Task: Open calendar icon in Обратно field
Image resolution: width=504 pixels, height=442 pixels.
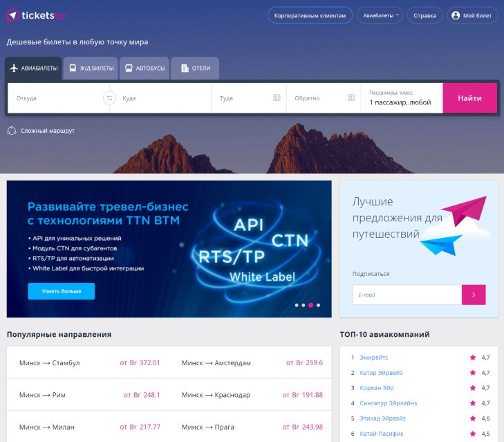Action: [351, 98]
